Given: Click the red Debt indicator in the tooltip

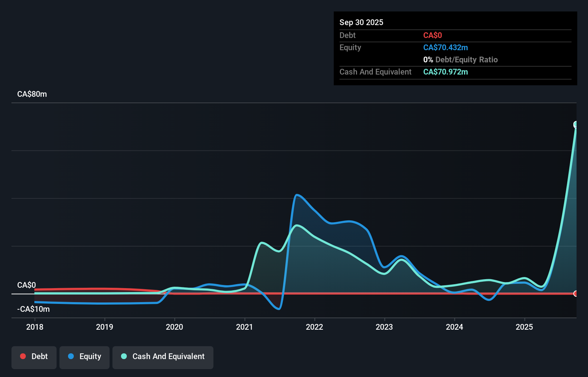Looking at the screenshot, I should point(432,35).
